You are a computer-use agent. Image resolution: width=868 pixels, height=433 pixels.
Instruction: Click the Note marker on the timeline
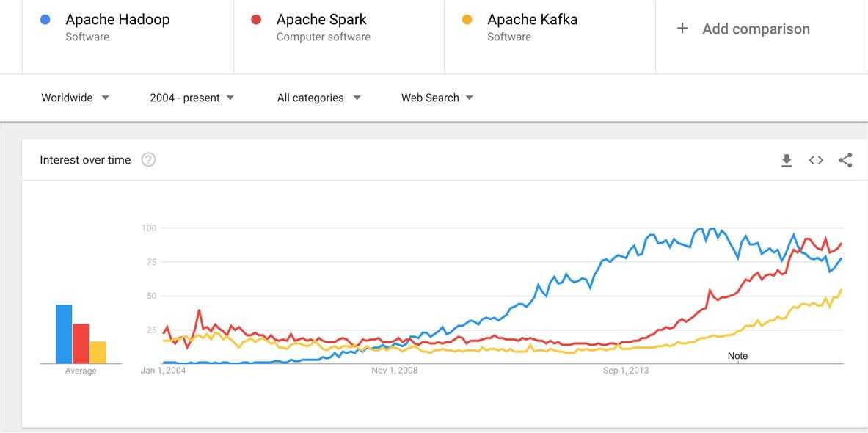tap(737, 356)
